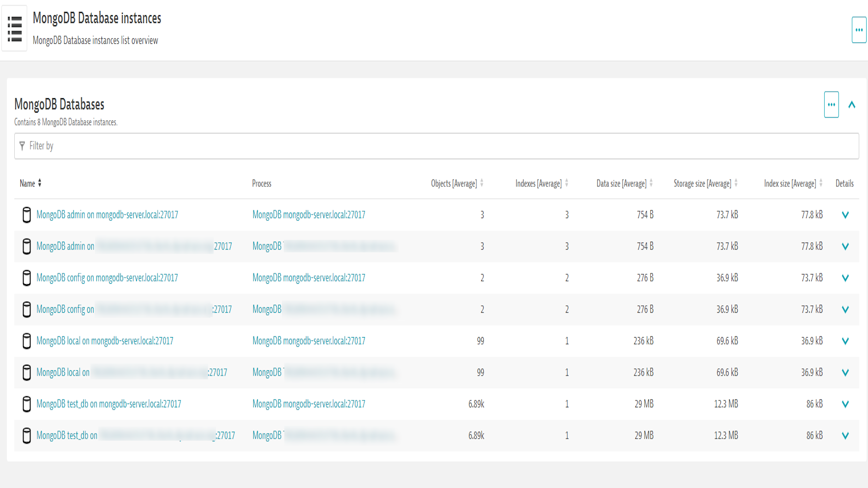Open MongoDB admin on mongodb-server.local:27017 link
Viewport: 868px width, 488px height.
click(x=107, y=214)
